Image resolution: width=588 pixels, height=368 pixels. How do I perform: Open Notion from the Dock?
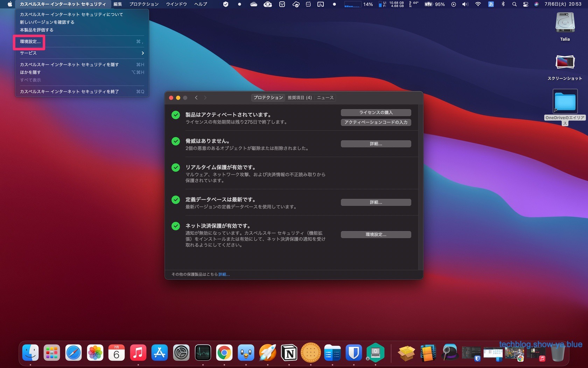click(289, 353)
